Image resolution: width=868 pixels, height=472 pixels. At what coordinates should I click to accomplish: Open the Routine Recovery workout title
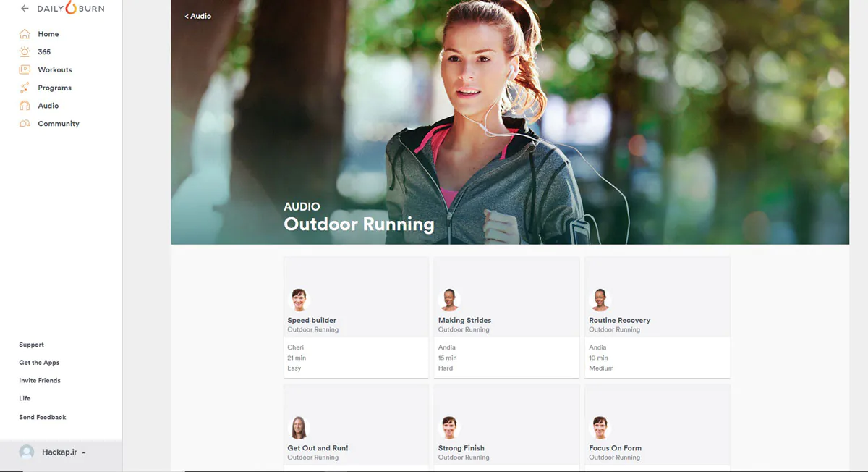620,320
